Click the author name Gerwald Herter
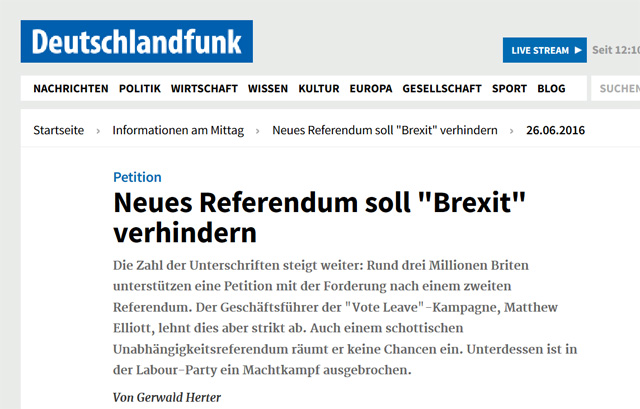The image size is (640, 409). [170, 398]
